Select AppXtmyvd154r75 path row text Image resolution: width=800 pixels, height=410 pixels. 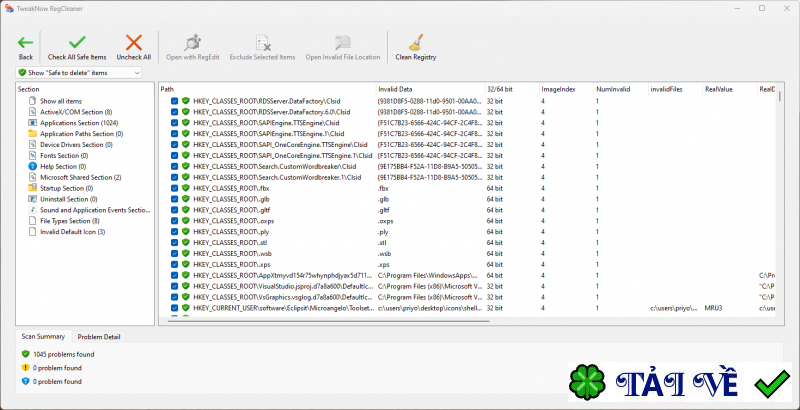coord(284,275)
